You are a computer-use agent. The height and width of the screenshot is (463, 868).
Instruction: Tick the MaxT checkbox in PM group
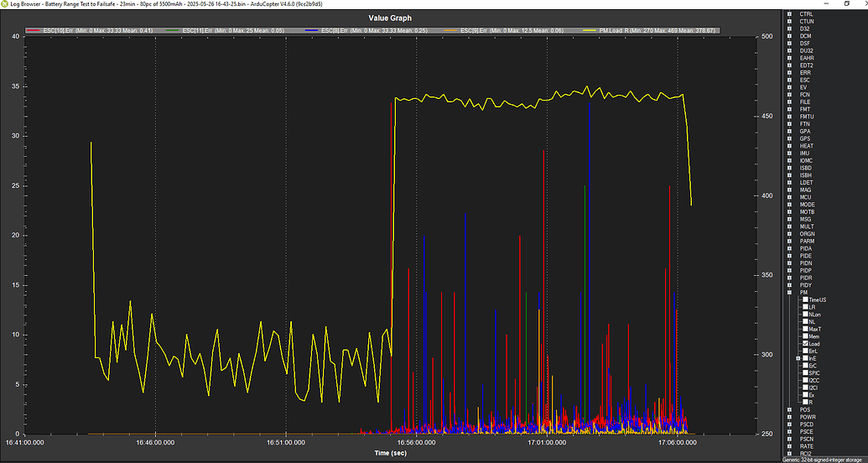tap(805, 329)
